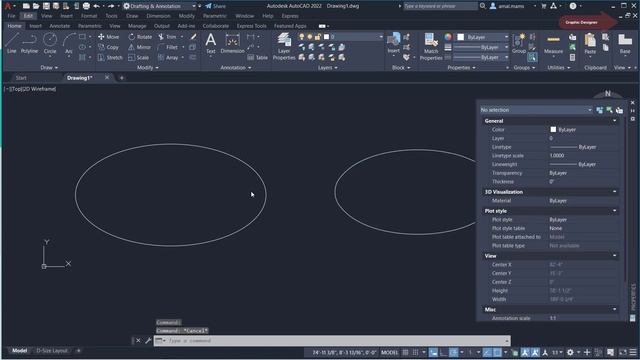Image resolution: width=640 pixels, height=360 pixels.
Task: Insert a Table
Action: [x=258, y=58]
